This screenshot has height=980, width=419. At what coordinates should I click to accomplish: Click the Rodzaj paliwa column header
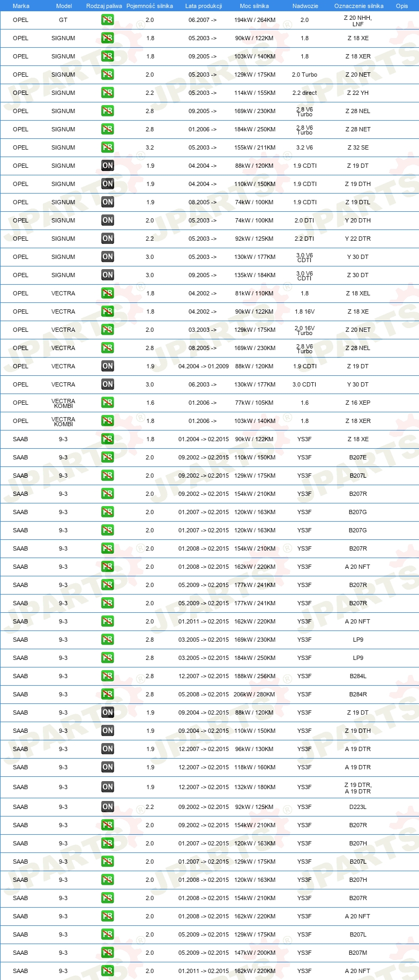(104, 6)
